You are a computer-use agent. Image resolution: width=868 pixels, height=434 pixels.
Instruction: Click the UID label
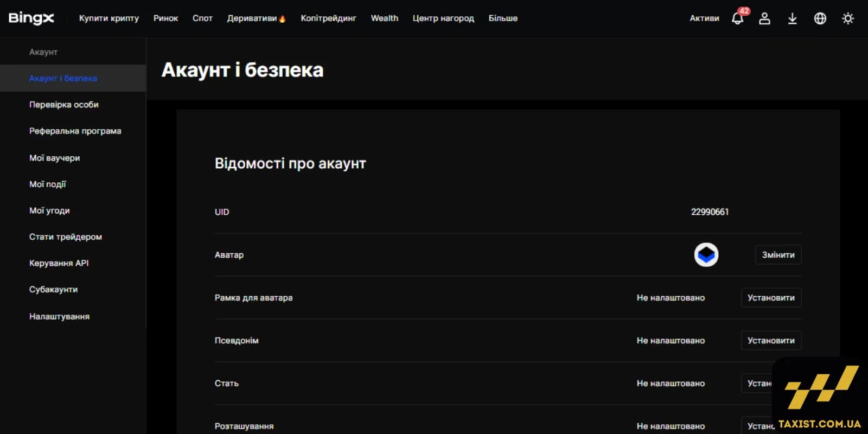(222, 212)
